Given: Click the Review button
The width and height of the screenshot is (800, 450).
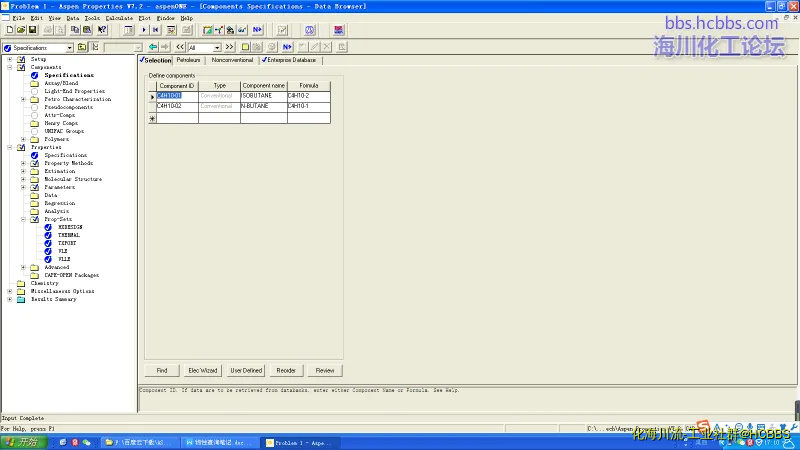Looking at the screenshot, I should [x=324, y=370].
